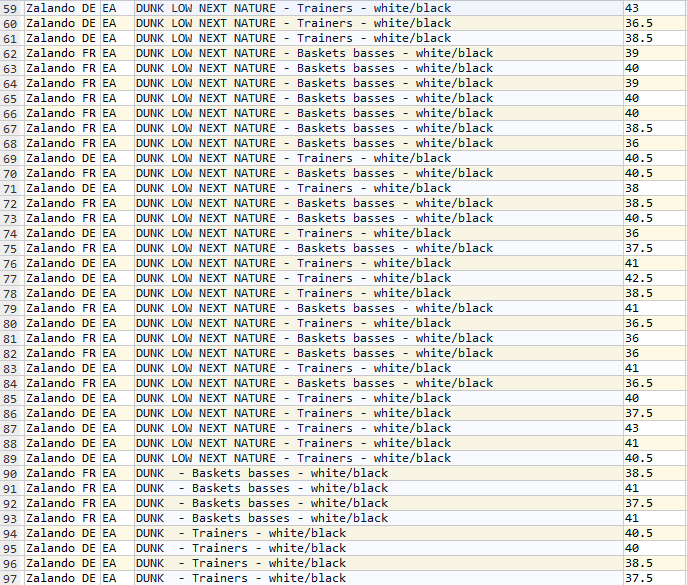Select 'Zalando DE' cell in row 69
Screen dimensions: 687x585
(x=63, y=158)
